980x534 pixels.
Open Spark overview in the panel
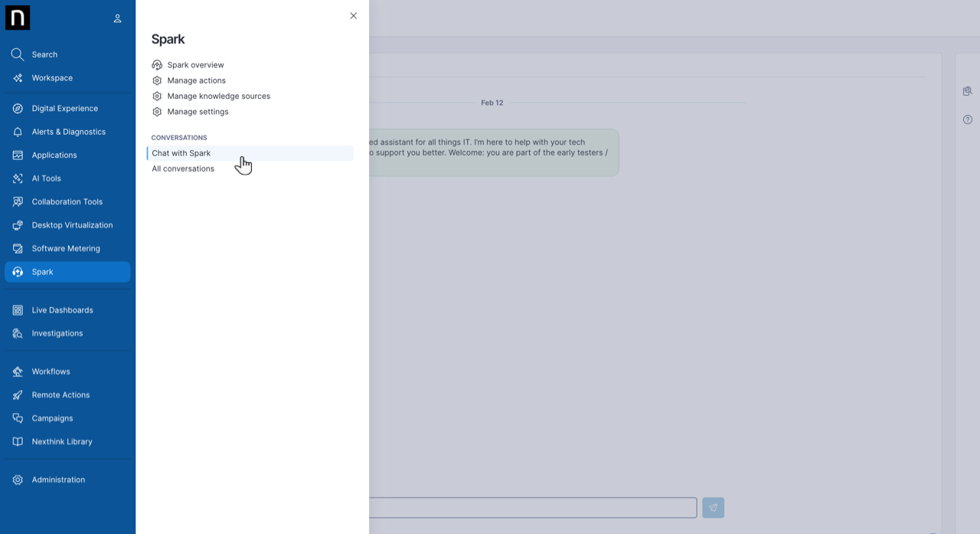coord(195,65)
